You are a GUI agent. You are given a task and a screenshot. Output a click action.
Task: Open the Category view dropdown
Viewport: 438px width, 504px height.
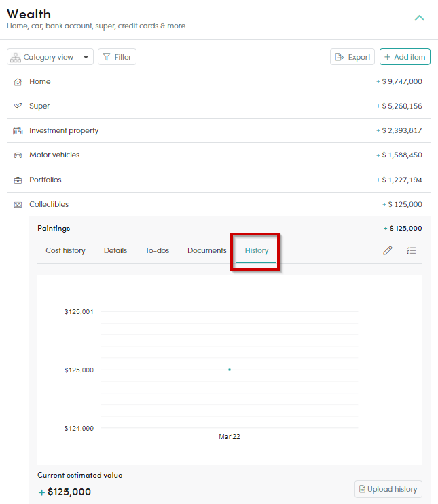tap(50, 57)
